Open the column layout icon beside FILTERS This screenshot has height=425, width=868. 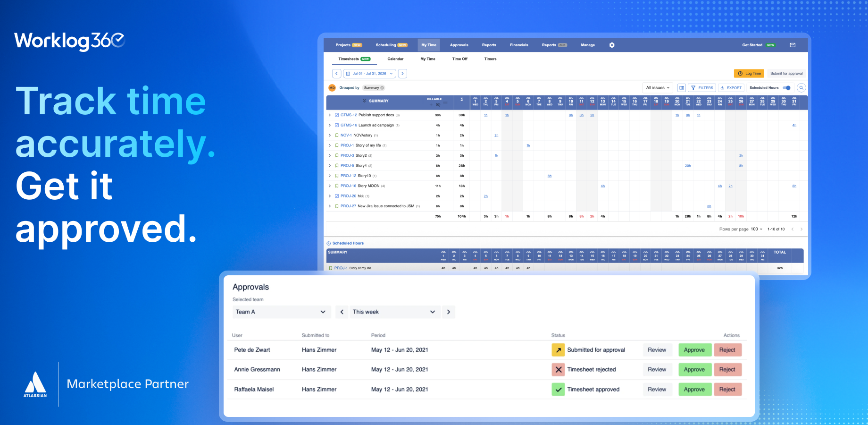coord(682,88)
